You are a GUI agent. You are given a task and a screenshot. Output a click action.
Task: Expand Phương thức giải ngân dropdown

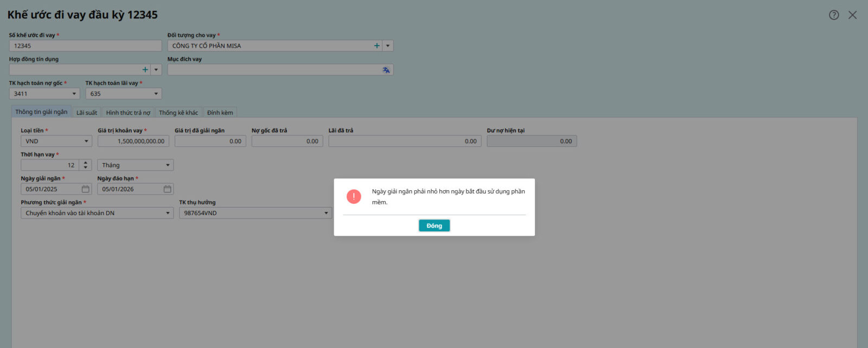pyautogui.click(x=168, y=213)
